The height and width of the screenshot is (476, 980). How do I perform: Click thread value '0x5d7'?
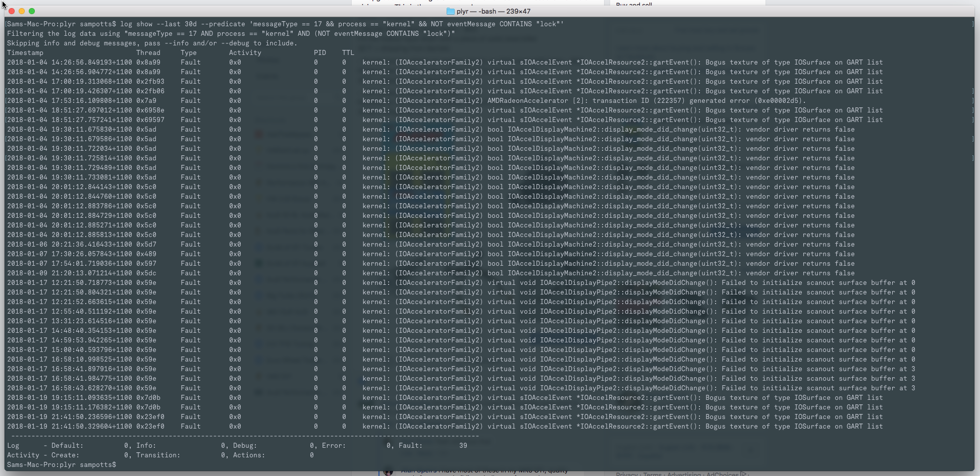coord(146,245)
